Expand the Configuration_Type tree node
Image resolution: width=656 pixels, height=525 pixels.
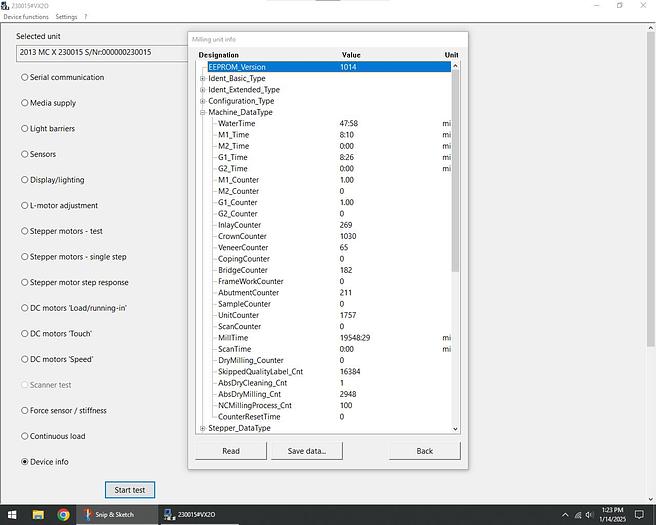coord(203,101)
